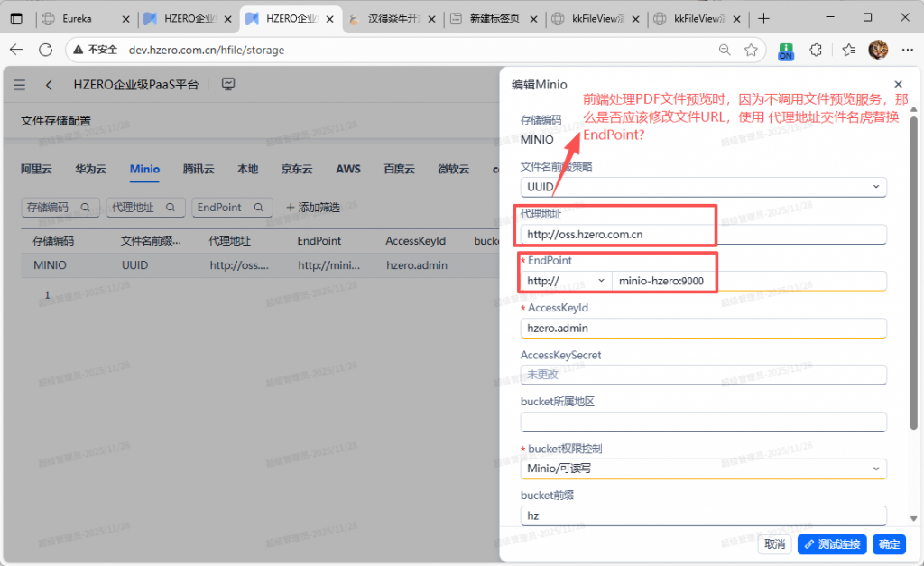
Task: Click the edit panel's vertical scrollbar
Action: [x=913, y=271]
